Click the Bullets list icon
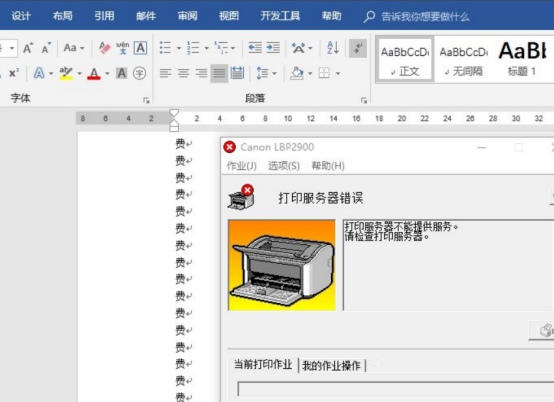 click(x=165, y=48)
